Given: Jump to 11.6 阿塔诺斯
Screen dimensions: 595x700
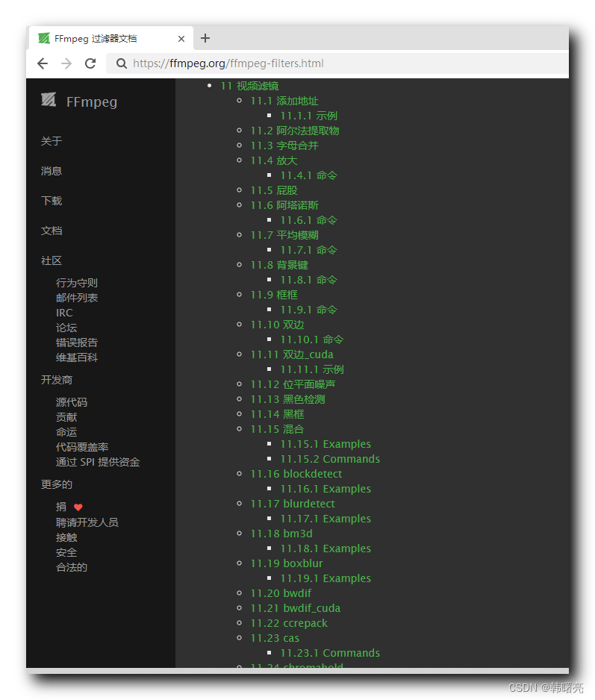Looking at the screenshot, I should (284, 205).
